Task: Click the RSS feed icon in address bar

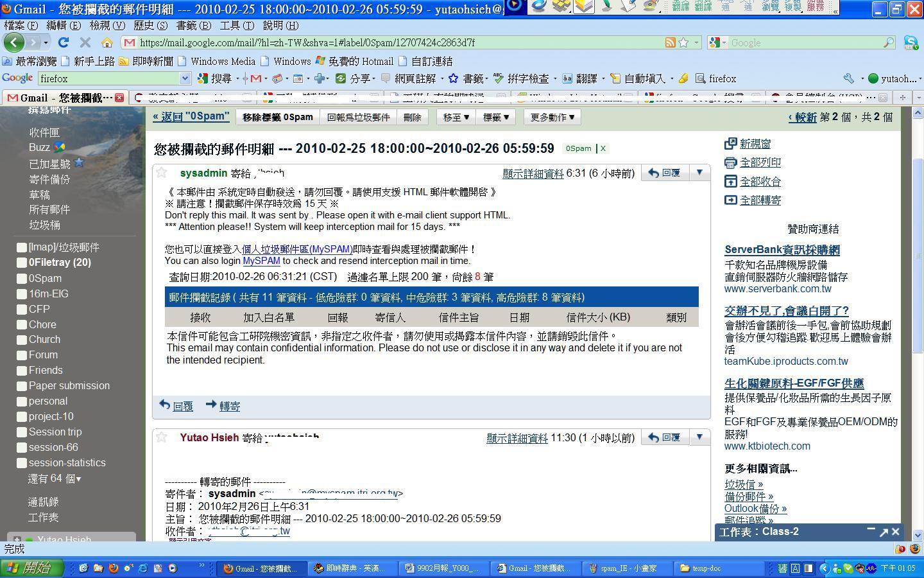Action: click(x=670, y=42)
